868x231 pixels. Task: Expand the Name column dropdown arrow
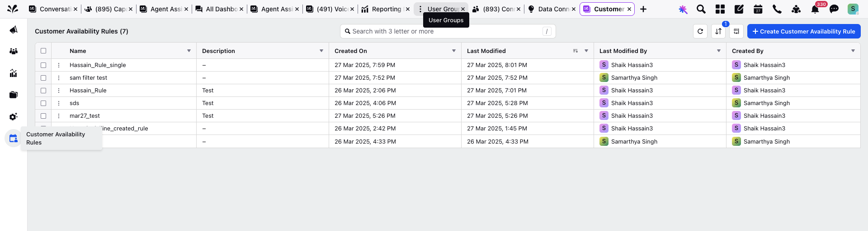pyautogui.click(x=189, y=51)
